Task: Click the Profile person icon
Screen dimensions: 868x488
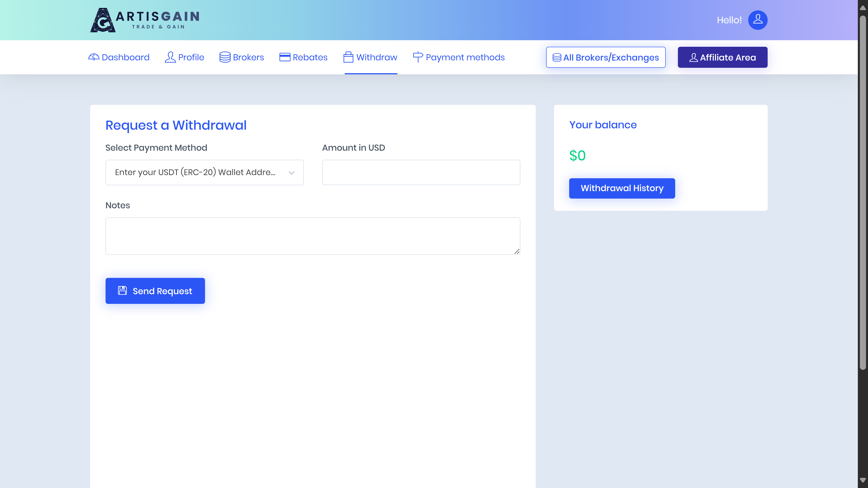Action: 170,57
